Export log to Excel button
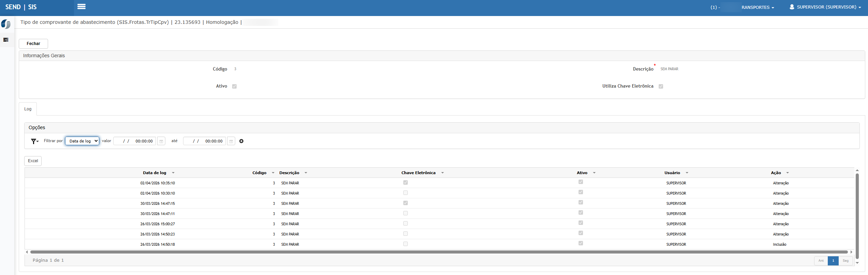Viewport: 868px width, 275px height. pyautogui.click(x=33, y=161)
